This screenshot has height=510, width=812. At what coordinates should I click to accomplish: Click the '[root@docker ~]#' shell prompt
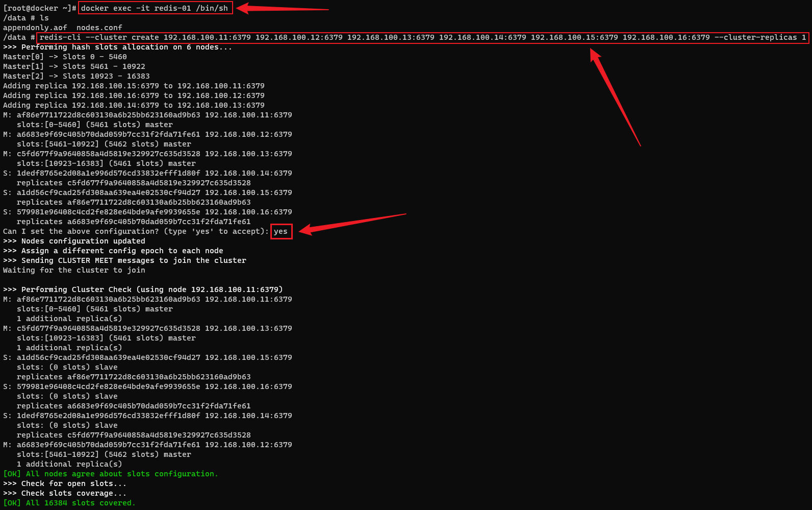click(40, 8)
